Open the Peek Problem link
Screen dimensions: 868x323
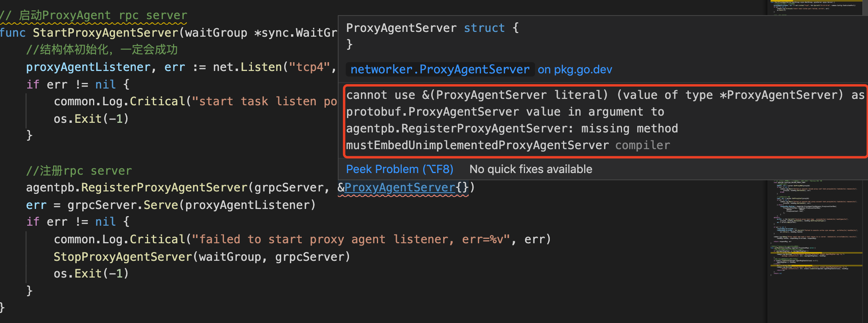click(x=400, y=169)
